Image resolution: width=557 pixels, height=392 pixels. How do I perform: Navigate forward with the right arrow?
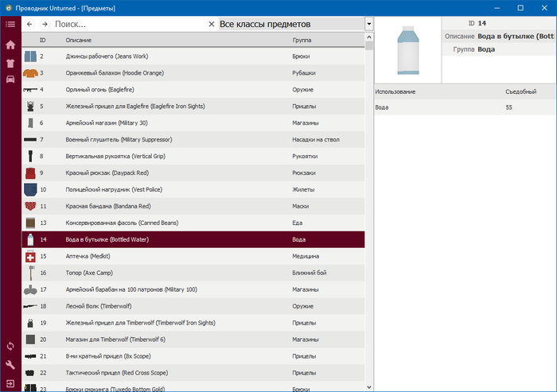point(45,25)
